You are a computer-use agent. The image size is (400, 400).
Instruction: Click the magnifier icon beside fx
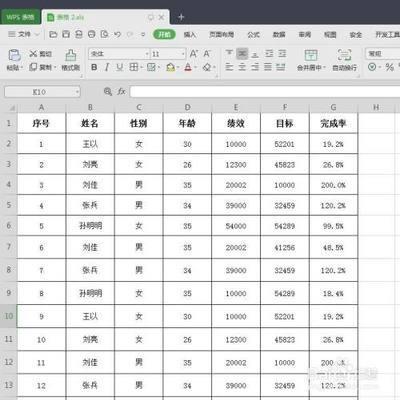tap(108, 91)
